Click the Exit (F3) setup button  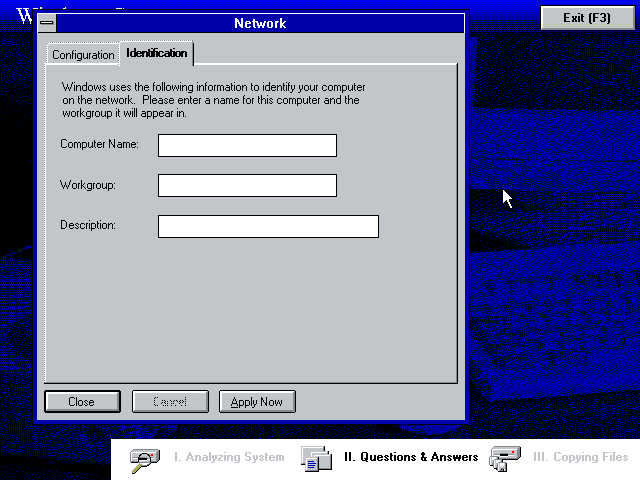click(587, 18)
